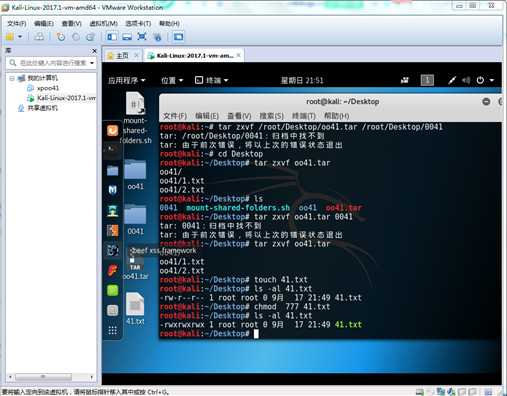507x396 pixels.
Task: Click the power icon in top bar
Action: 480,80
